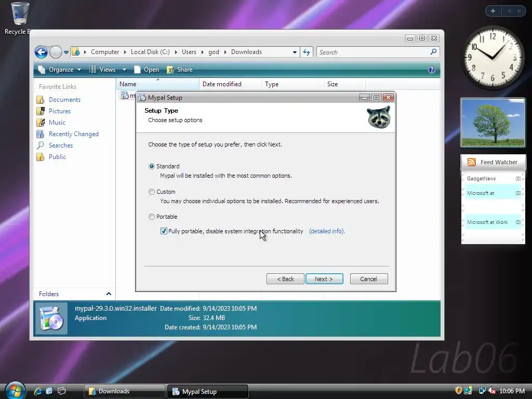The width and height of the screenshot is (532, 399).
Task: Select the Portable setup radio button
Action: (152, 217)
